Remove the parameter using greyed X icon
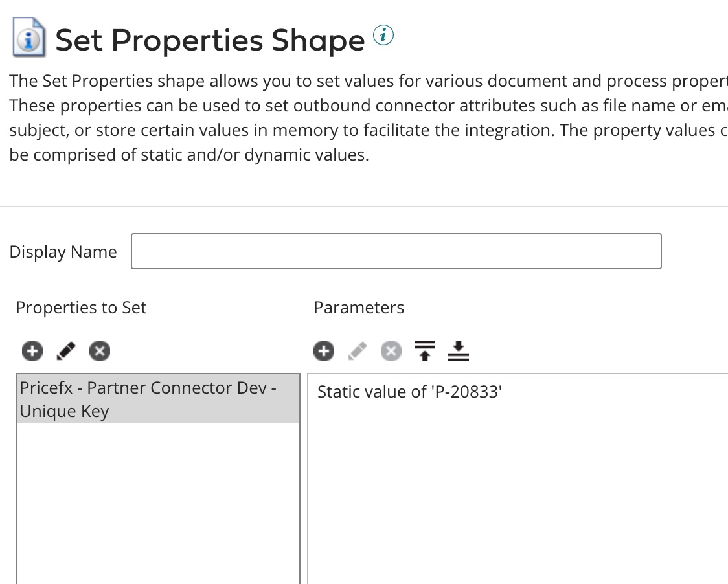Screen dimensions: 728x584 (x=391, y=351)
